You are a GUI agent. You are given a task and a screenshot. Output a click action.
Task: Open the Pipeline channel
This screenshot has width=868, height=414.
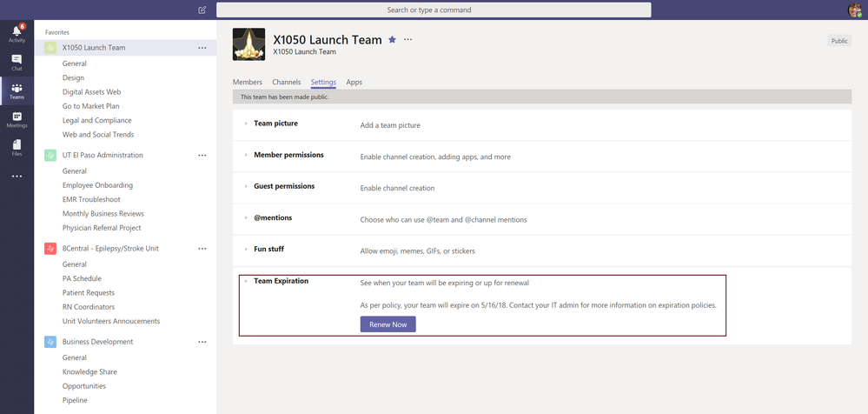coord(75,400)
